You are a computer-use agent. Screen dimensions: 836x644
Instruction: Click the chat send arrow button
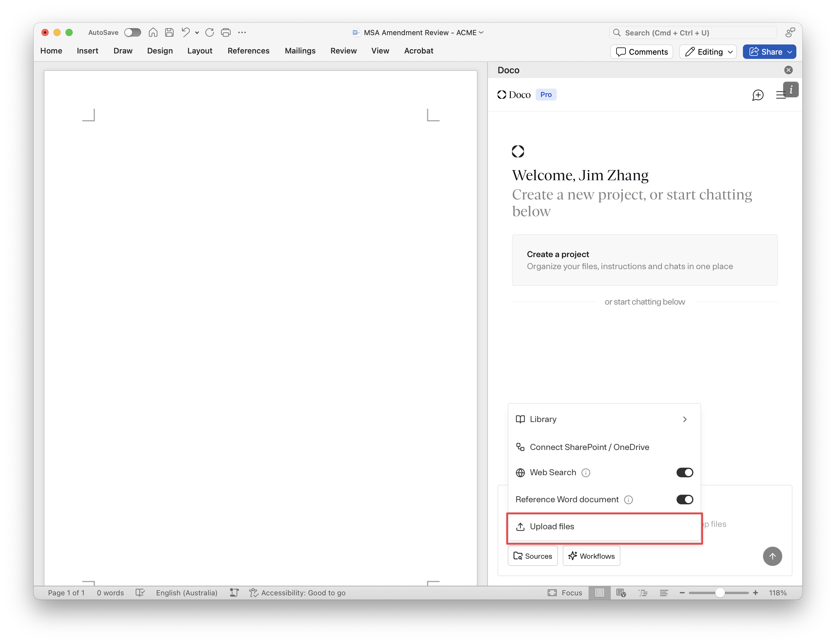[772, 556]
